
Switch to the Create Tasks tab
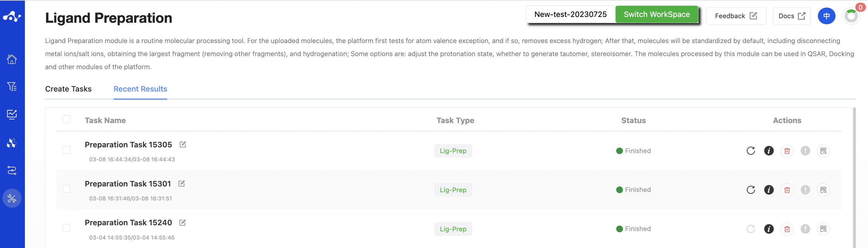coord(68,89)
